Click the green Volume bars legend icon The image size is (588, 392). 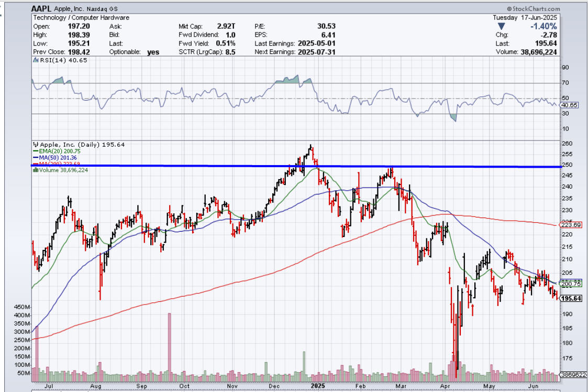tap(35, 170)
